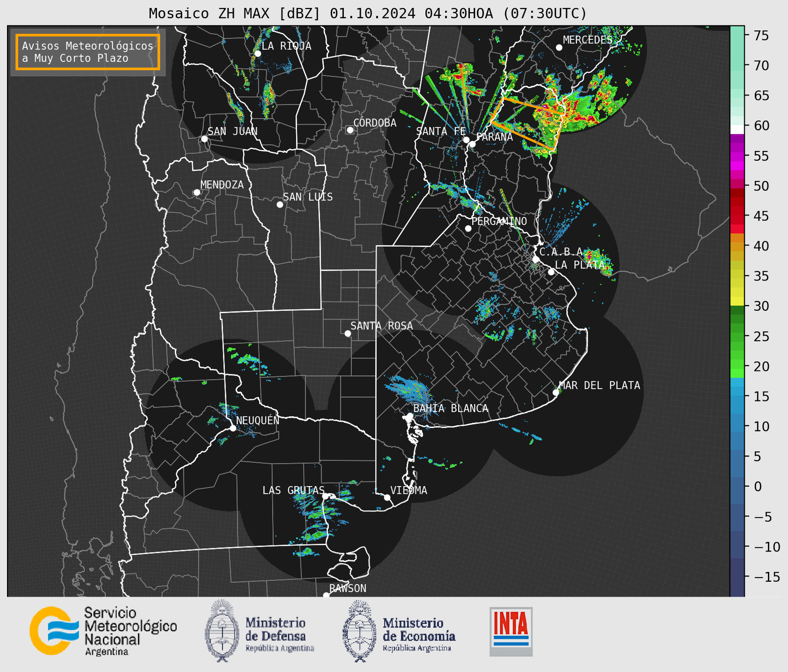Click the orange warning polygon near Paraná
788x672 pixels.
click(528, 123)
